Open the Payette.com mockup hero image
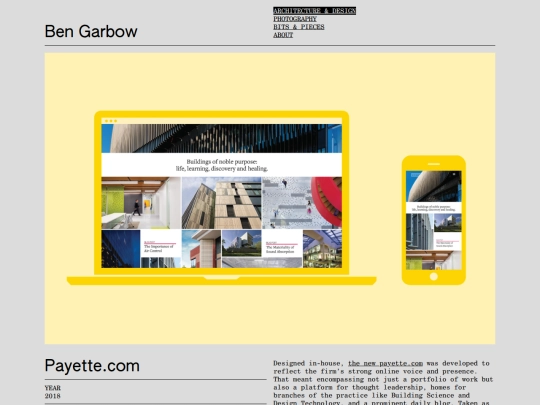 click(270, 198)
